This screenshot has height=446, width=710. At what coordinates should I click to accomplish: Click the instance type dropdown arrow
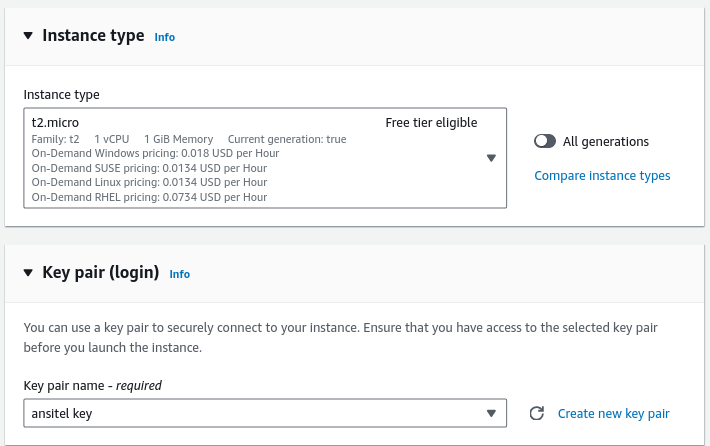click(491, 158)
